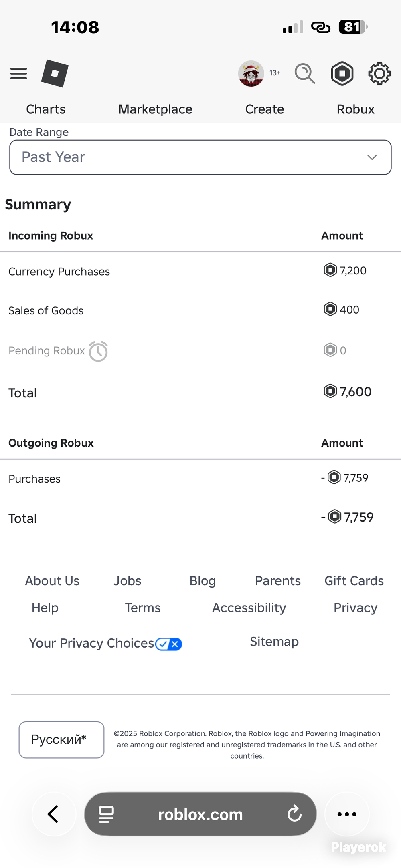Open page tabs icon in address bar
Viewport: 401px width, 868px height.
pos(106,814)
